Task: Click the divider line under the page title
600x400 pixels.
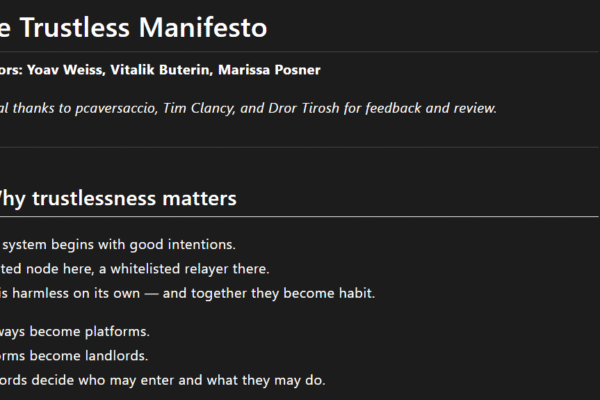Action: pyautogui.click(x=300, y=51)
